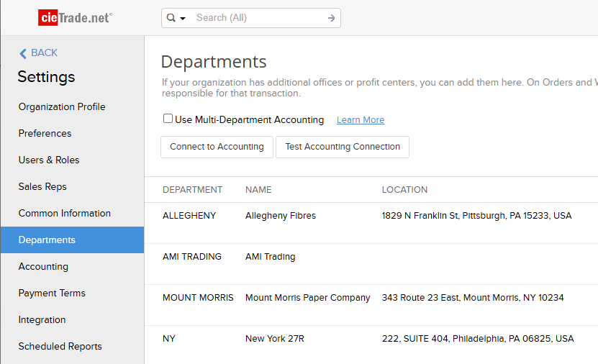Click the search magnifier icon
The width and height of the screenshot is (598, 364).
tap(171, 17)
